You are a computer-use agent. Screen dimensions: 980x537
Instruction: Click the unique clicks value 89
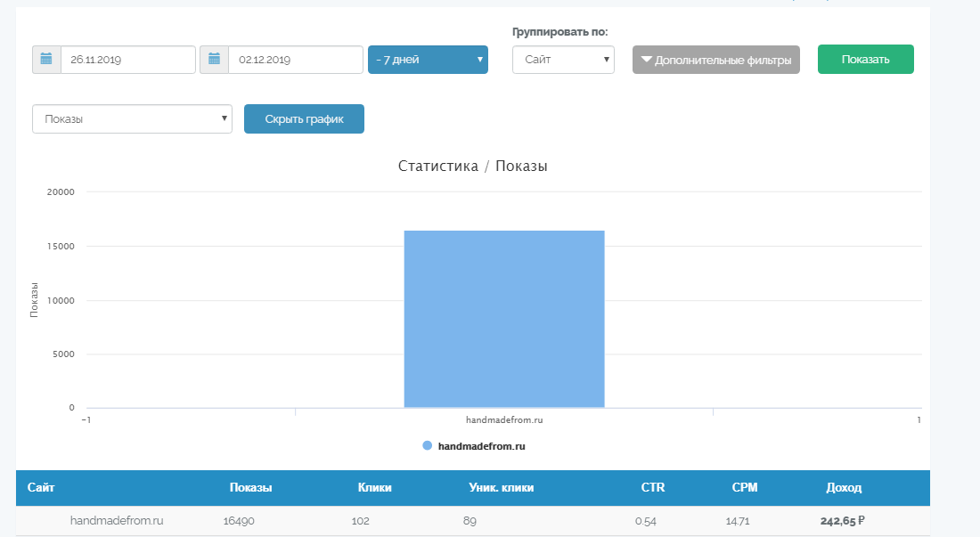(470, 521)
